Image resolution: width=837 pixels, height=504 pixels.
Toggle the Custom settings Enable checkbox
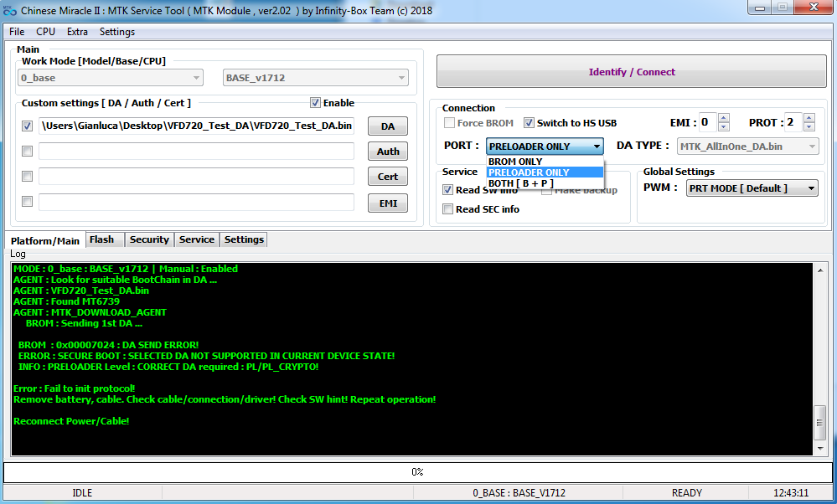tap(315, 103)
